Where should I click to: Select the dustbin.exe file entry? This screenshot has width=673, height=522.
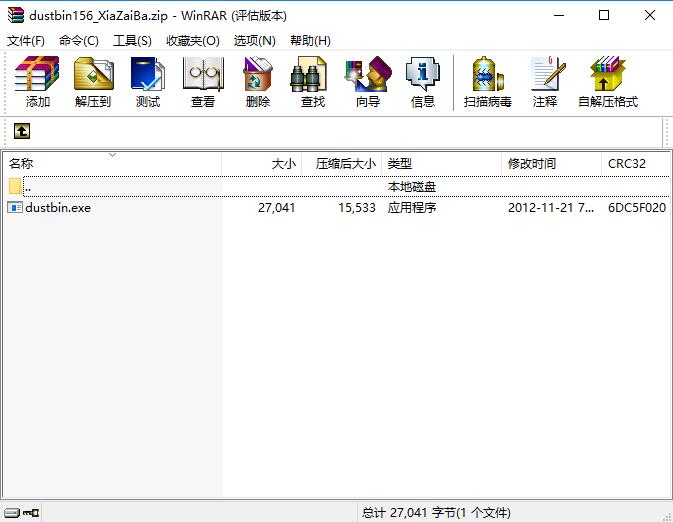click(58, 208)
